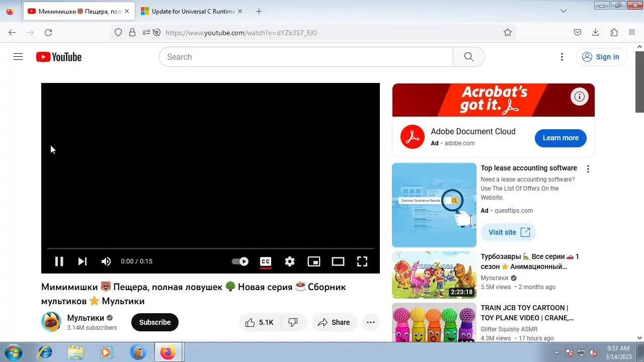Click the video progress bar
The width and height of the screenshot is (644, 362).
click(210, 248)
